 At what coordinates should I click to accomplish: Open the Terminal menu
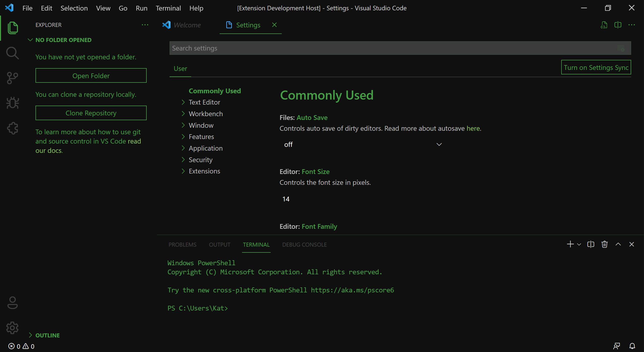coord(168,8)
